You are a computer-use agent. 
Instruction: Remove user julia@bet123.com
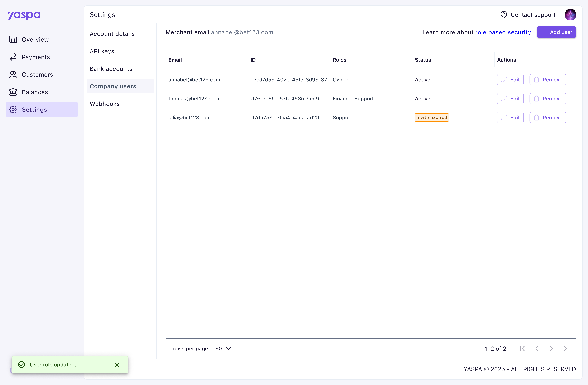point(548,118)
